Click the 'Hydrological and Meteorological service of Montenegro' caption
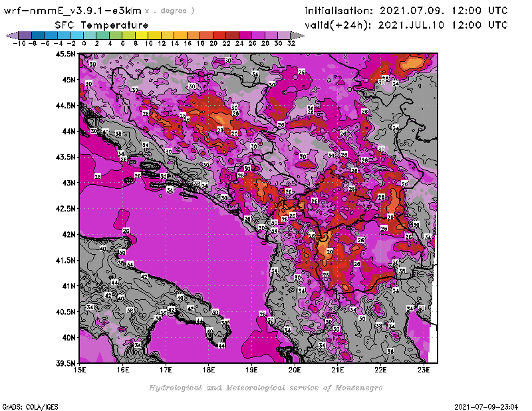 tap(265, 388)
